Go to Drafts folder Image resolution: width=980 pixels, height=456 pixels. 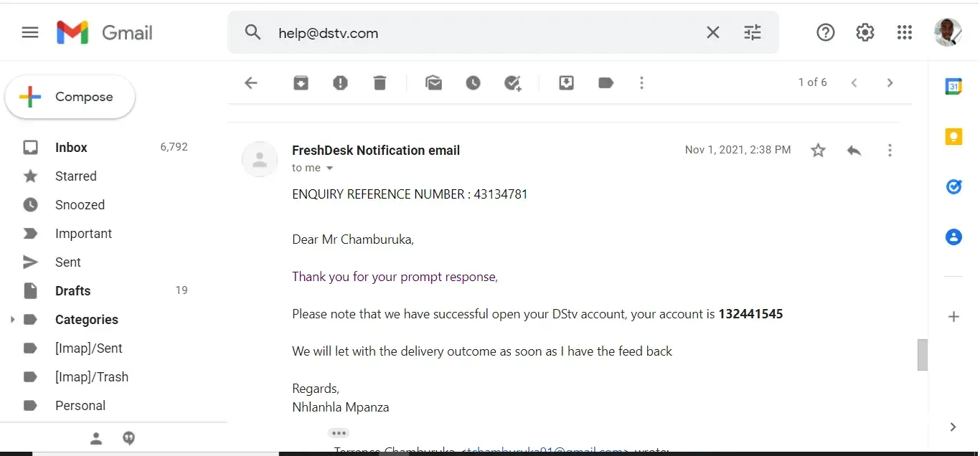[x=72, y=291]
